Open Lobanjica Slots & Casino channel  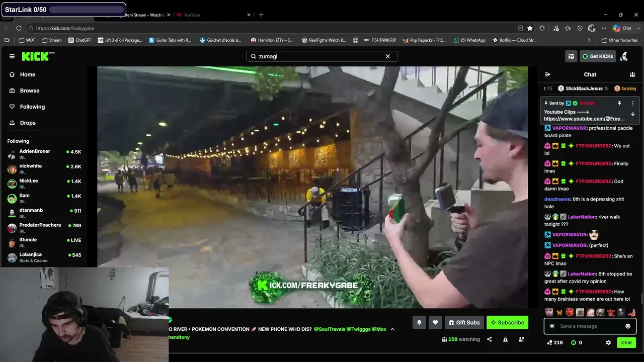click(x=44, y=257)
